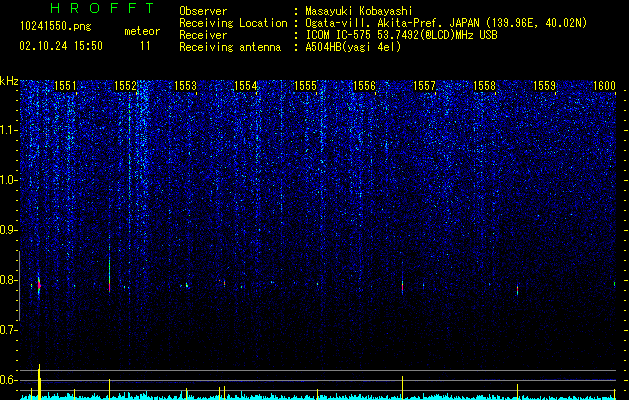Select the filename 10241550.png
Image resolution: width=629 pixels, height=400 pixels.
coord(56,27)
